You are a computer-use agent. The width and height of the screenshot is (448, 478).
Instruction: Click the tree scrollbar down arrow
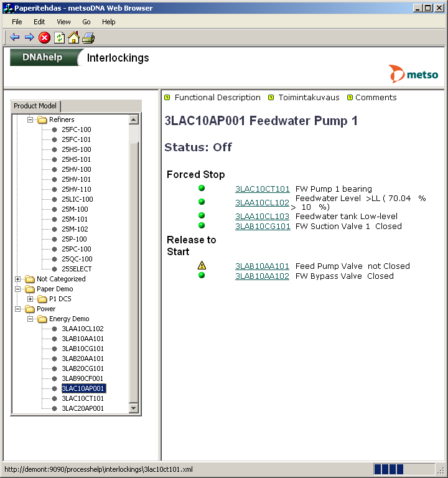pyautogui.click(x=134, y=408)
